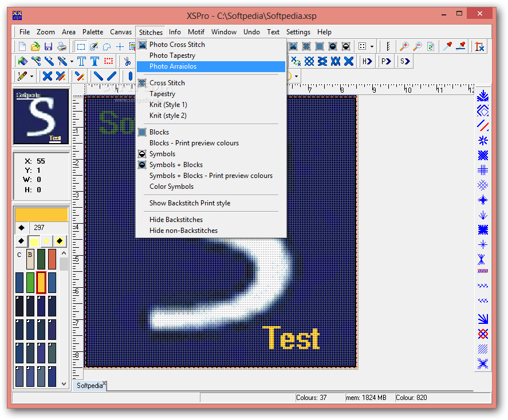Close the Softpedia tab with its X
The image size is (508, 420).
pyautogui.click(x=104, y=383)
